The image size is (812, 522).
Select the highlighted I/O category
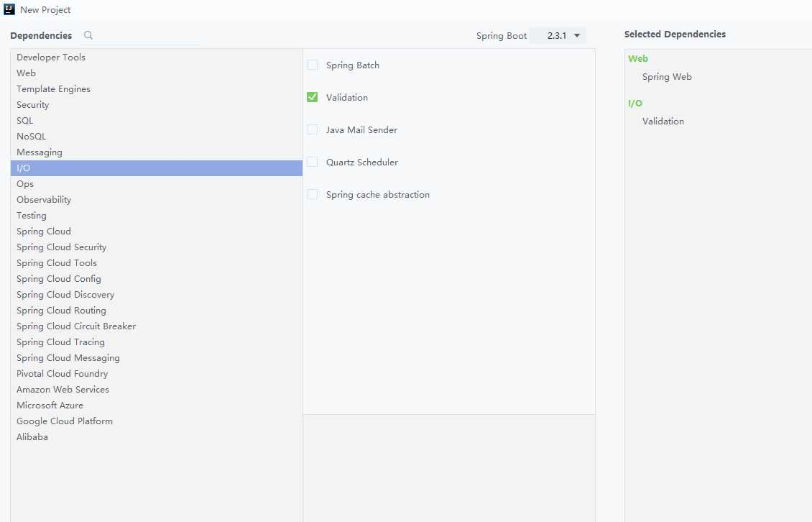[x=157, y=168]
